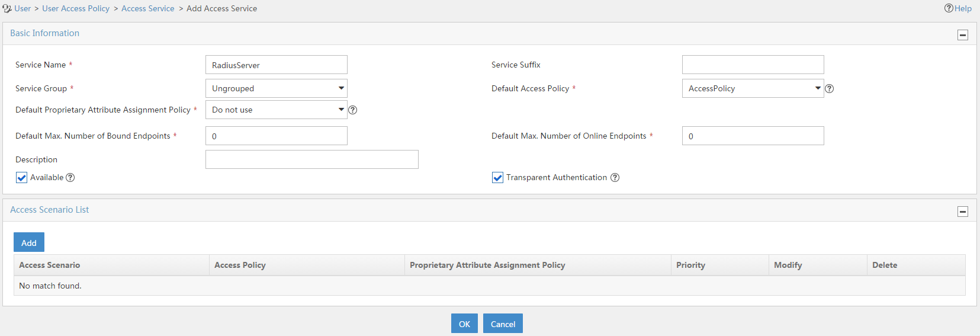Click the user icon in breadcrumb
The height and width of the screenshot is (336, 980).
[x=7, y=8]
